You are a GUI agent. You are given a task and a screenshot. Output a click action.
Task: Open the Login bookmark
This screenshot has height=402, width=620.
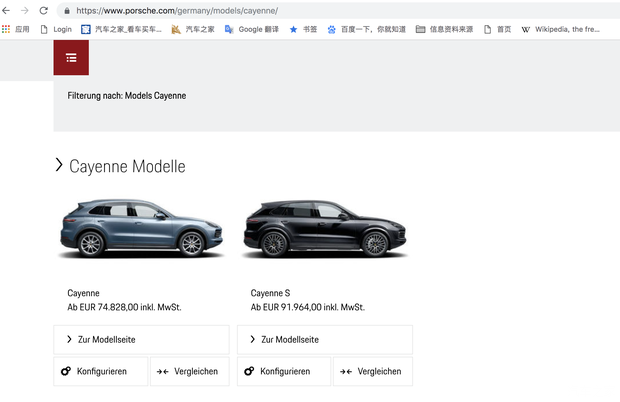click(56, 29)
